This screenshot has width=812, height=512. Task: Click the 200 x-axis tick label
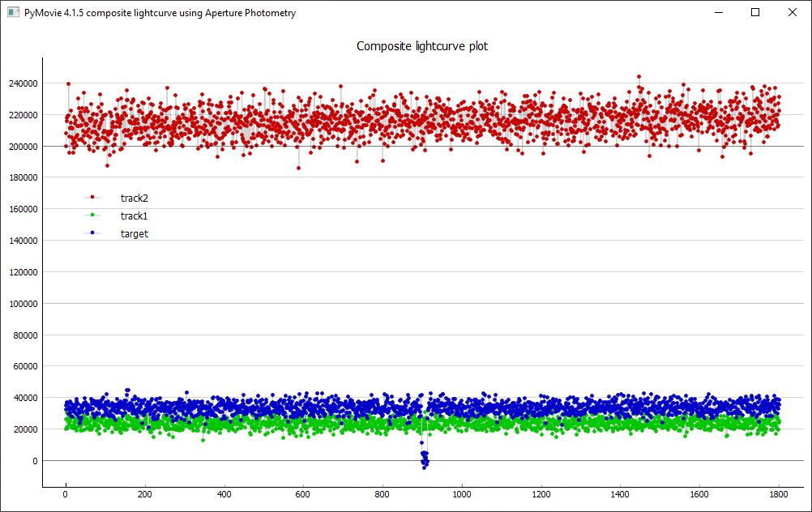pyautogui.click(x=144, y=493)
